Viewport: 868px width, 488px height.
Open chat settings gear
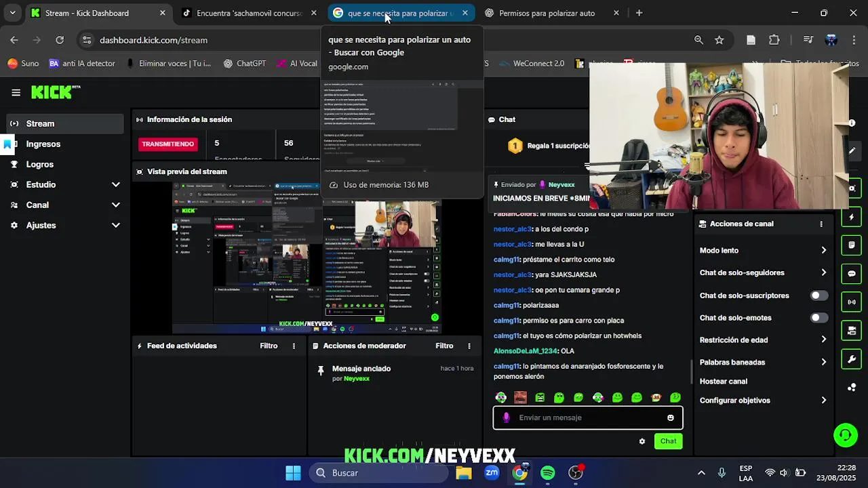642,441
